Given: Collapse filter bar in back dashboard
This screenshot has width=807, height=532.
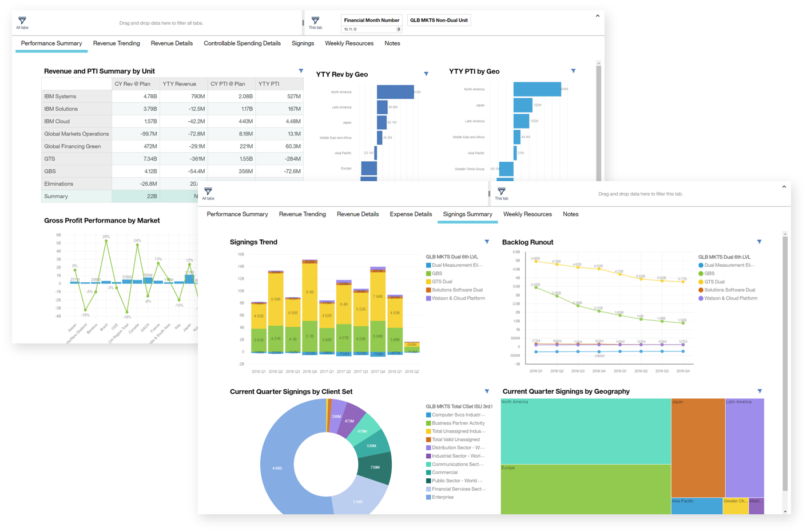Looking at the screenshot, I should 597,16.
